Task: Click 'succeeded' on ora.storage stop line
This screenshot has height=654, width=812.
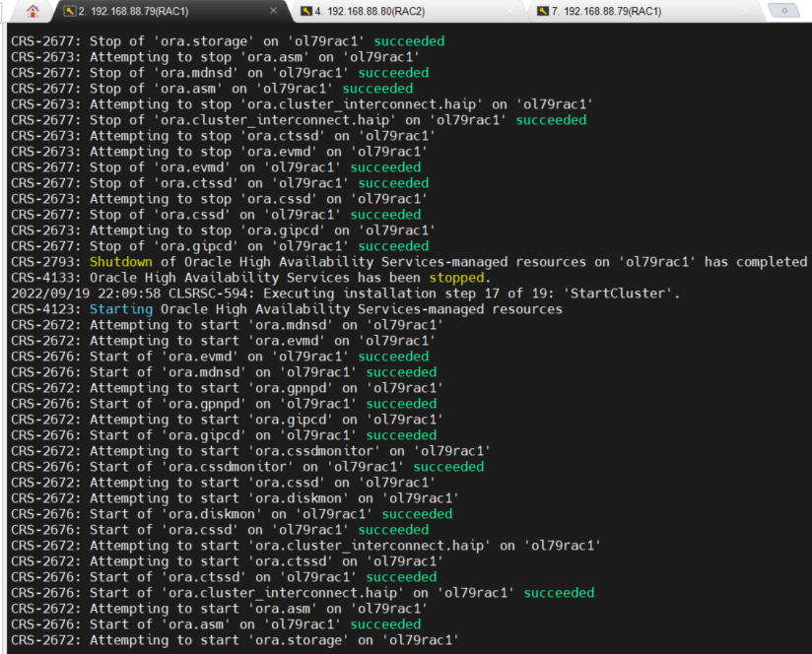Action: coord(409,41)
